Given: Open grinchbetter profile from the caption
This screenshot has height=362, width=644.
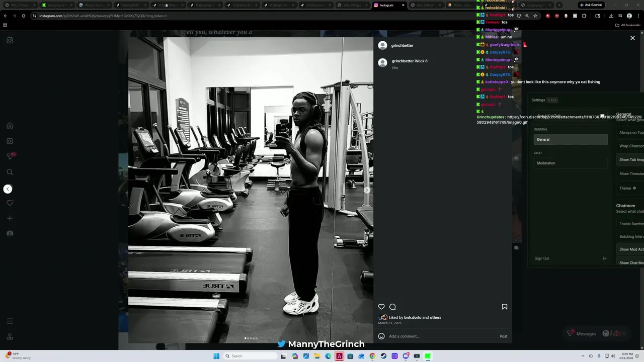Looking at the screenshot, I should pos(403,61).
